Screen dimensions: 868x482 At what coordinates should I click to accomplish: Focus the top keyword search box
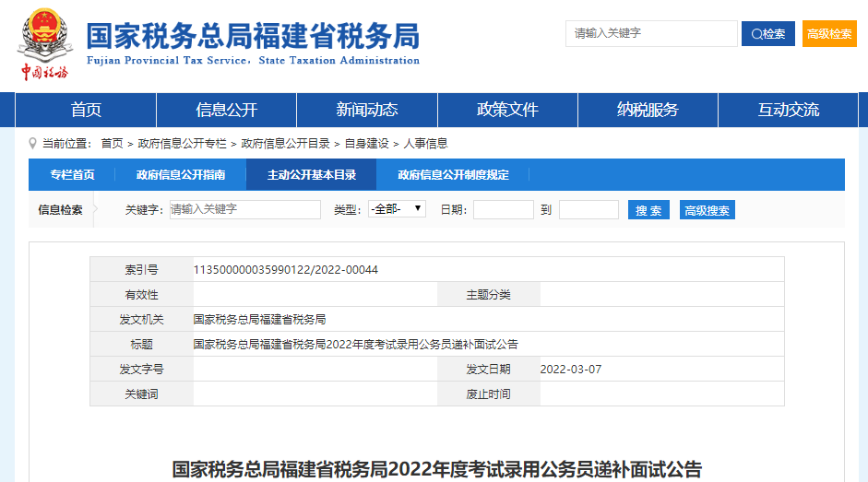click(651, 33)
